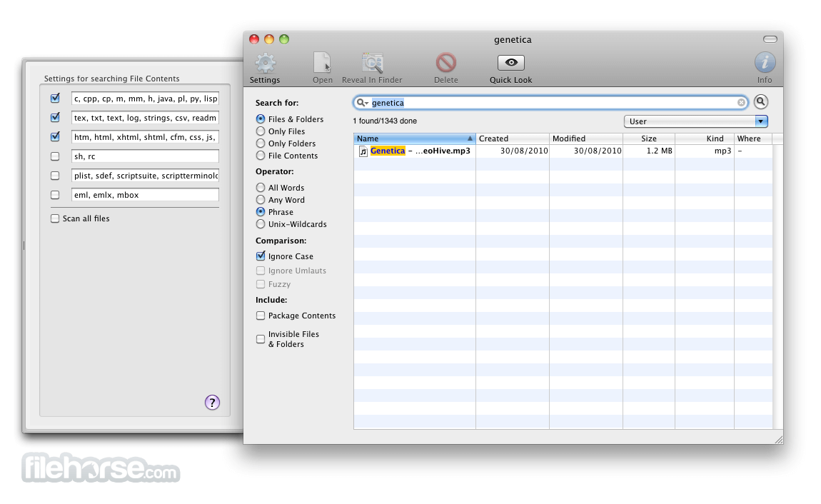Choose the All Words operator
Image resolution: width=821 pixels, height=504 pixels.
261,187
